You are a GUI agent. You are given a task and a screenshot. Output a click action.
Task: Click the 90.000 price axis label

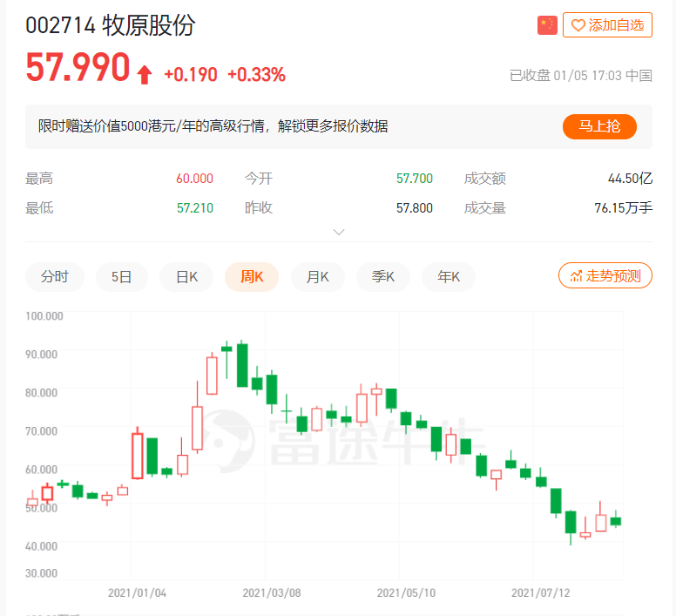[x=41, y=355]
